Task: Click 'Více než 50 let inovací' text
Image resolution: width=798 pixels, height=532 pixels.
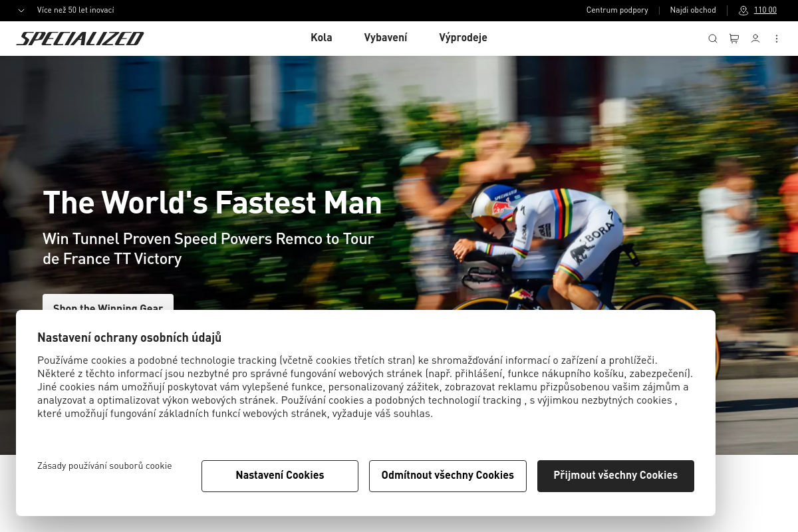Action: [75, 11]
